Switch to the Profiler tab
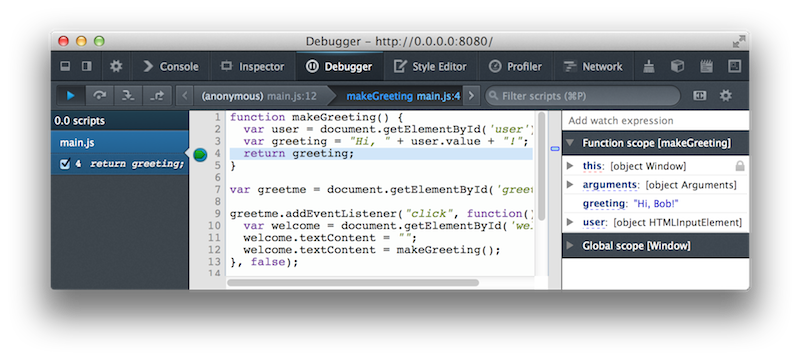 pos(515,66)
